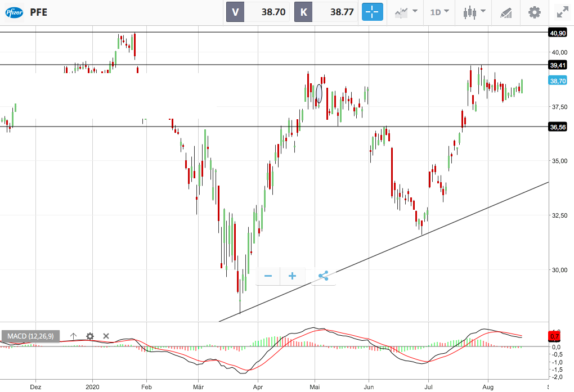The image size is (574, 392).
Task: Select the 40,90 horizontal line label
Action: pyautogui.click(x=558, y=33)
